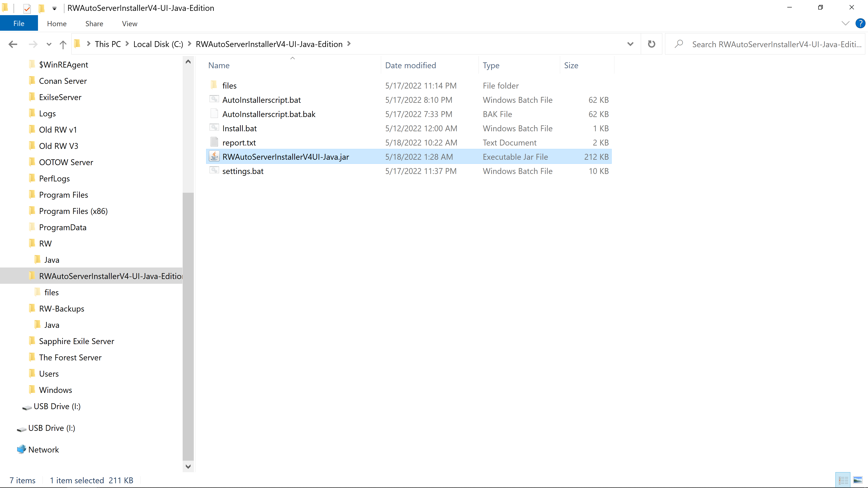This screenshot has height=488, width=868.
Task: Select the RW-Backups folder in tree
Action: [x=62, y=308]
